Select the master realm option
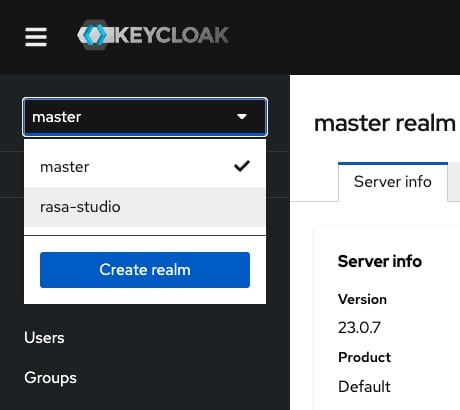460x410 pixels. 145,167
